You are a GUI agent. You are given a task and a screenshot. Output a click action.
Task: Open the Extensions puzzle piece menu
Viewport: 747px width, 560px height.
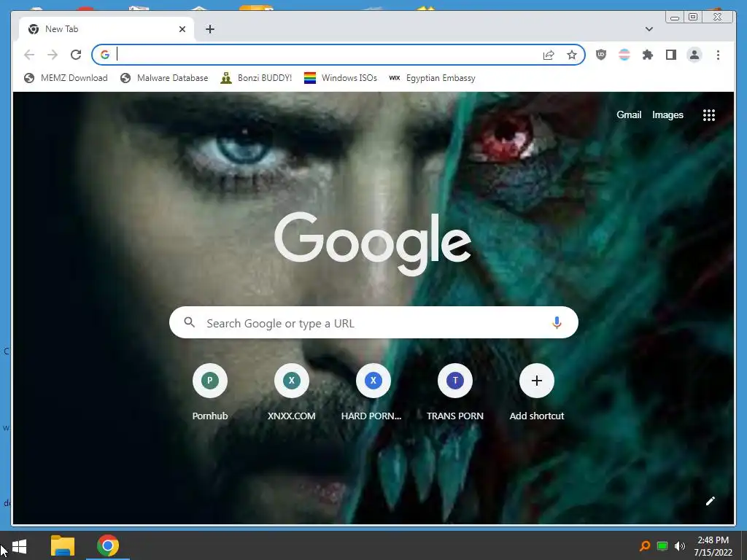tap(648, 55)
